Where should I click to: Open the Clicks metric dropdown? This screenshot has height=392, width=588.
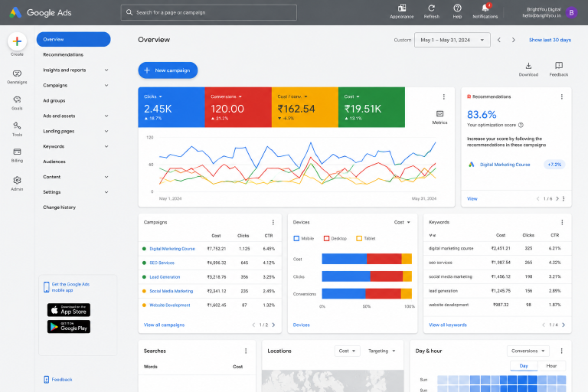[x=153, y=96]
